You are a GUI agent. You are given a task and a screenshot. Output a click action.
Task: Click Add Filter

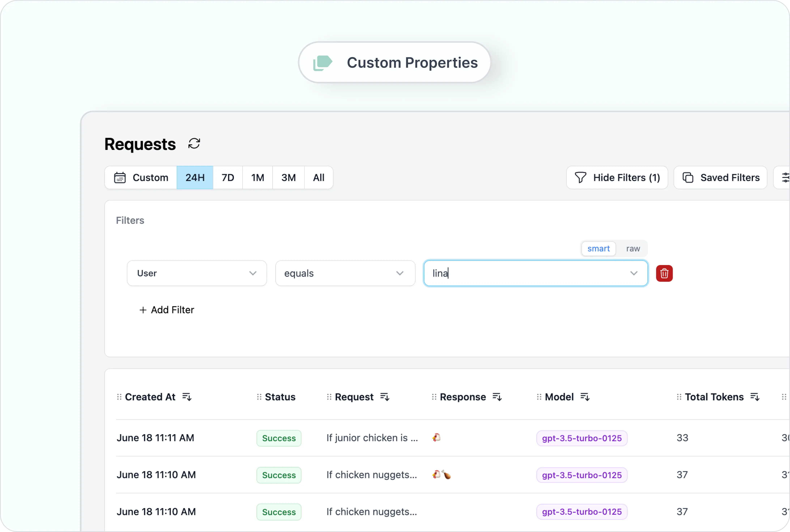pyautogui.click(x=166, y=310)
